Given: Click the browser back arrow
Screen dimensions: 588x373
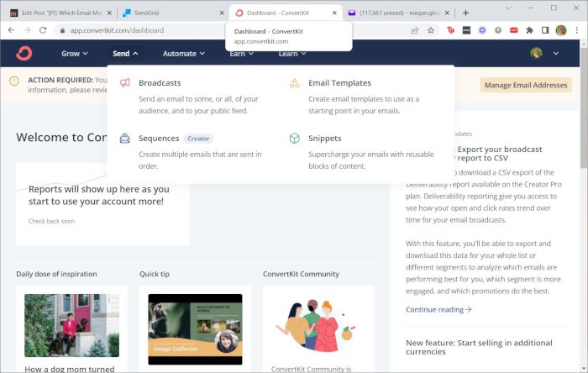Looking at the screenshot, I should coord(11,30).
